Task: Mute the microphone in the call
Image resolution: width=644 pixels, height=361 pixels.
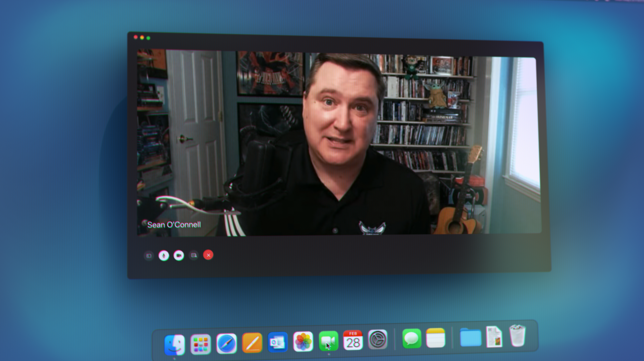Action: pos(164,256)
